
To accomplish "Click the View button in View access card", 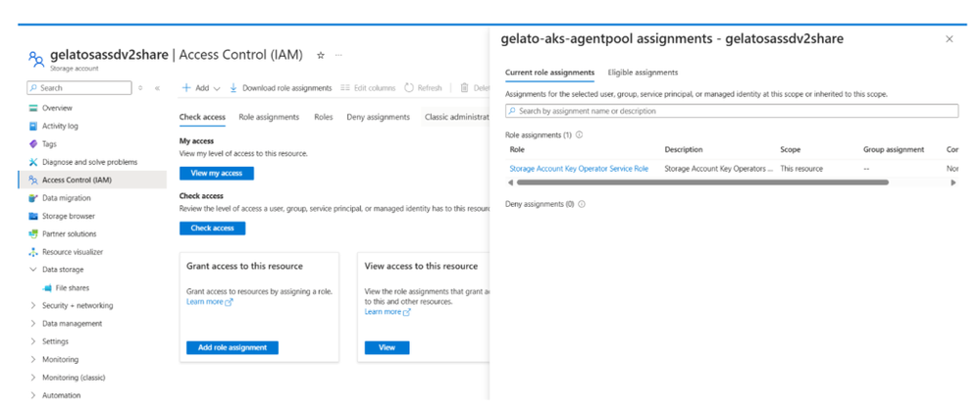I will tap(387, 347).
